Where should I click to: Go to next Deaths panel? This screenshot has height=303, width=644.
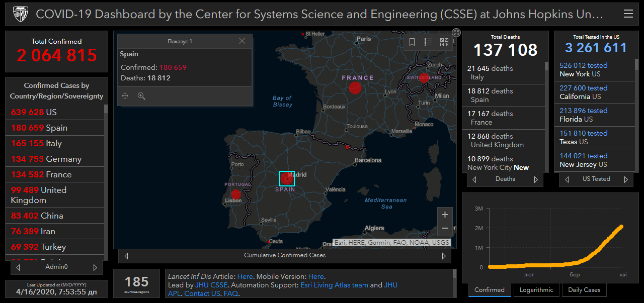536,179
